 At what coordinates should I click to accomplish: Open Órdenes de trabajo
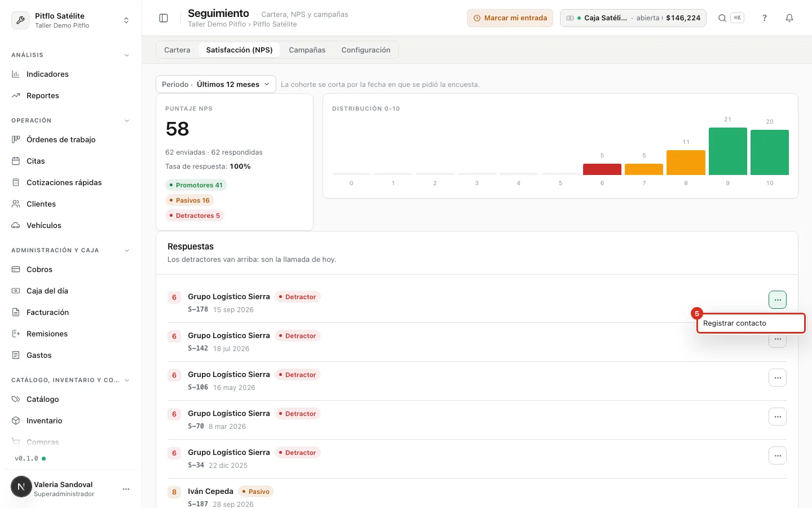(x=70, y=139)
